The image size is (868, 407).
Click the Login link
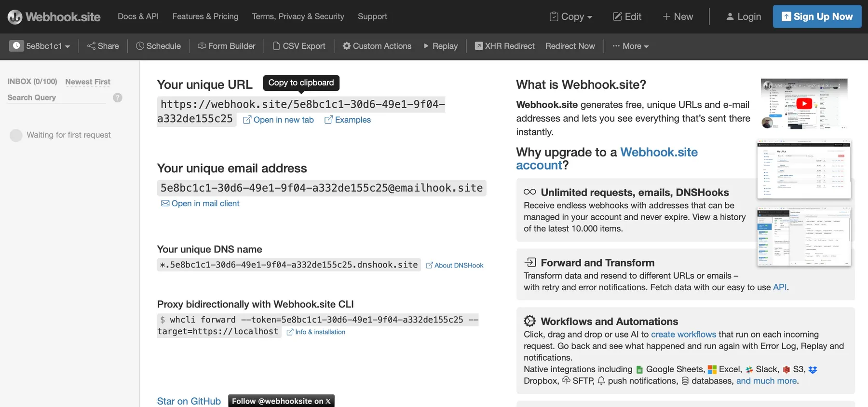point(744,16)
